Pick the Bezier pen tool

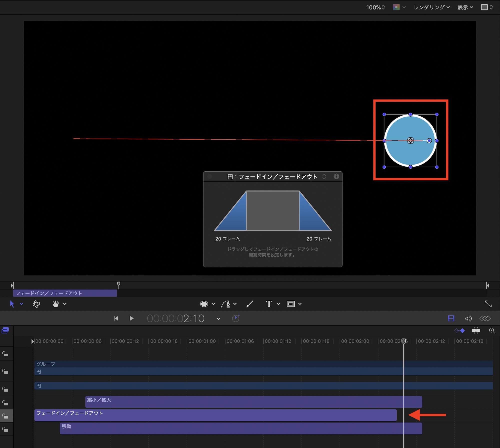(226, 304)
